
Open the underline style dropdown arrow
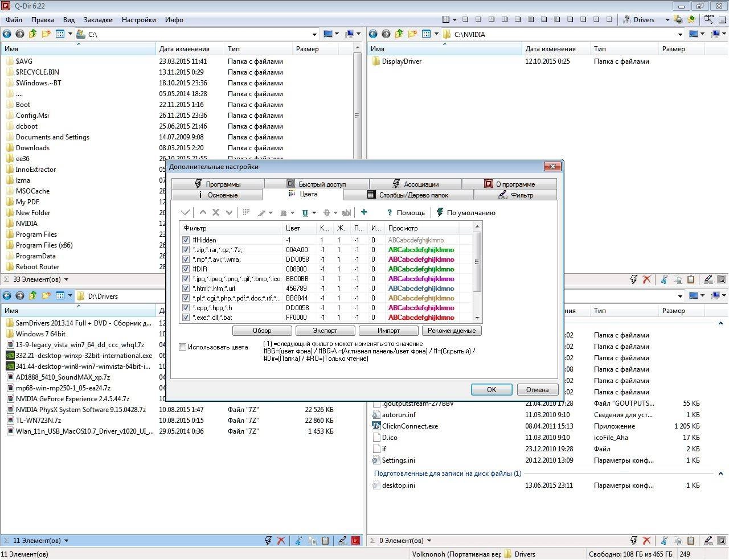pos(314,213)
